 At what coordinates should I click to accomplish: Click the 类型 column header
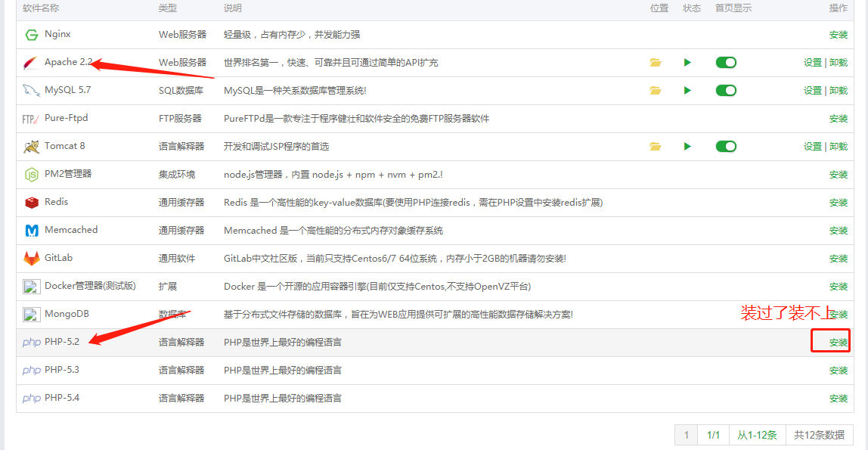pos(168,8)
